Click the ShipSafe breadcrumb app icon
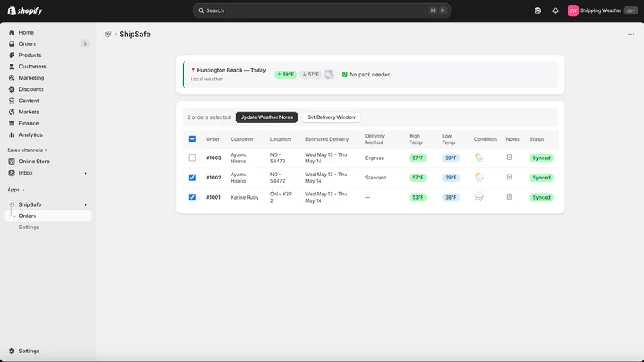The height and width of the screenshot is (362, 644). (108, 34)
